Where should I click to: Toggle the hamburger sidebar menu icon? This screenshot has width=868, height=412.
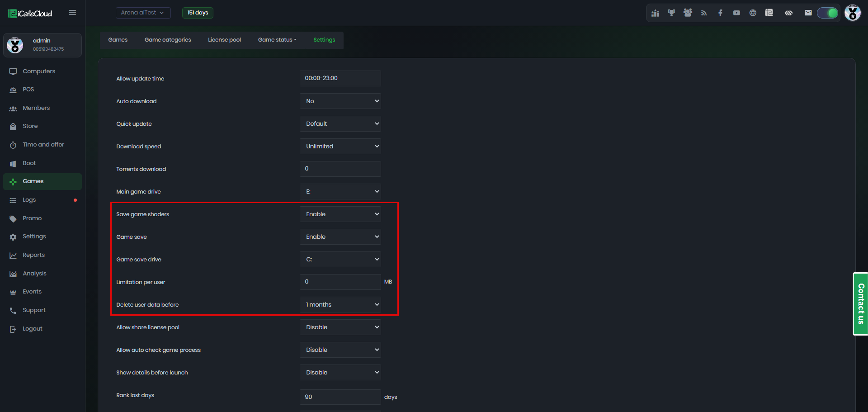point(72,13)
